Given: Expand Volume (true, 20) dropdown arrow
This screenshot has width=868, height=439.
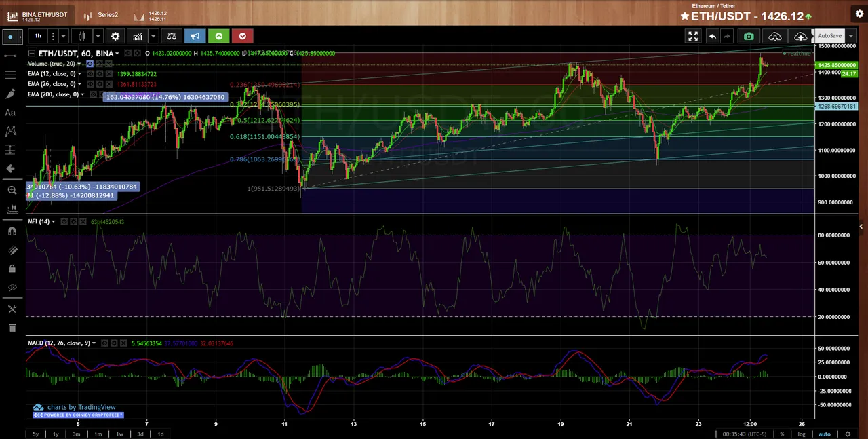Looking at the screenshot, I should [x=79, y=64].
